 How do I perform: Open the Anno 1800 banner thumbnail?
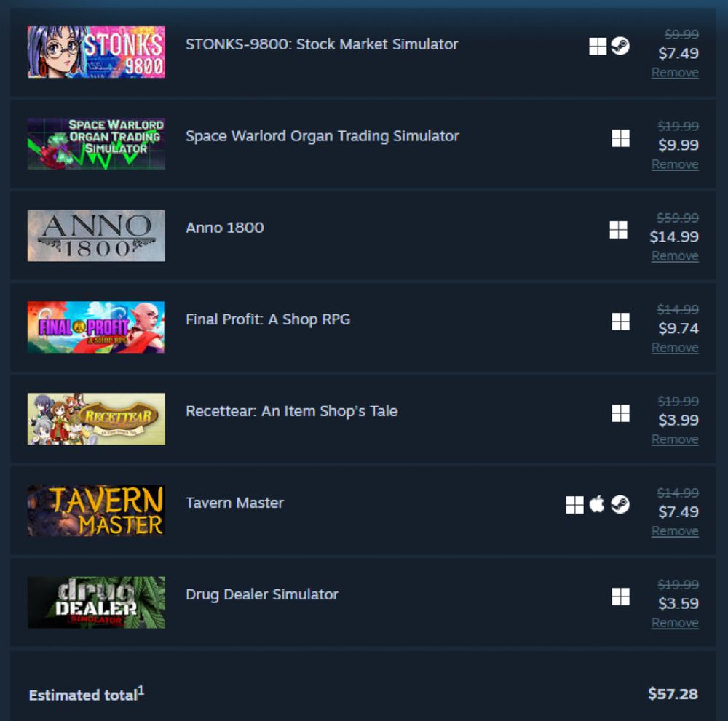pyautogui.click(x=96, y=236)
